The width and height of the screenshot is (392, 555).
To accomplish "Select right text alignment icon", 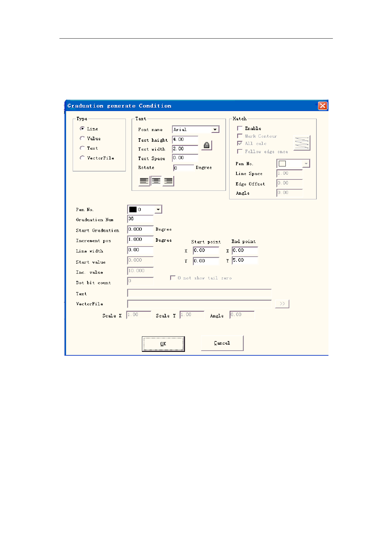I will coord(168,181).
